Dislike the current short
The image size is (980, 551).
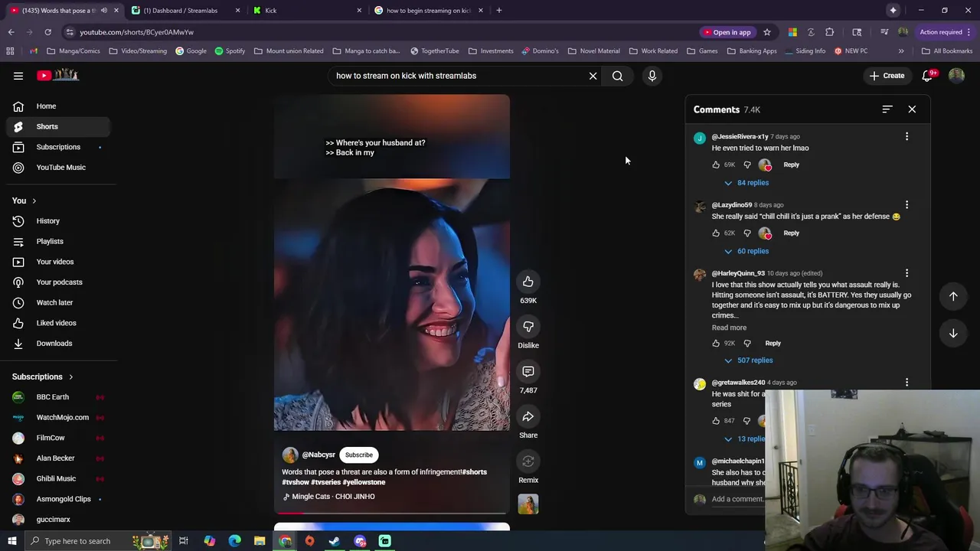528,327
